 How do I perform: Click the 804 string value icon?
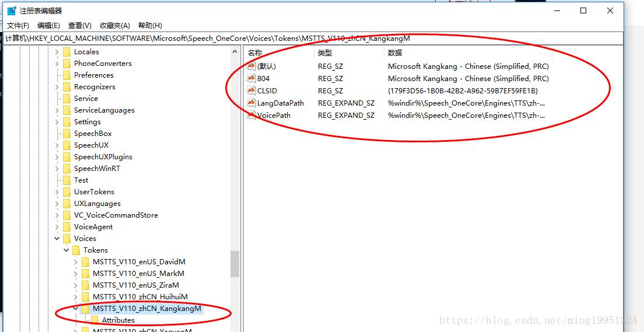[251, 79]
